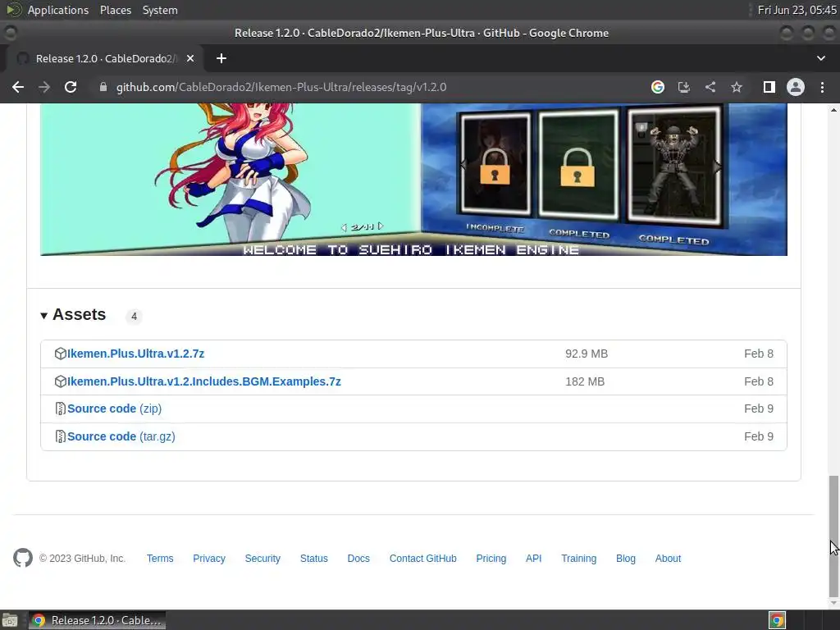This screenshot has width=840, height=630.
Task: Select the Release 1.2.0 browser tab
Action: click(x=104, y=58)
